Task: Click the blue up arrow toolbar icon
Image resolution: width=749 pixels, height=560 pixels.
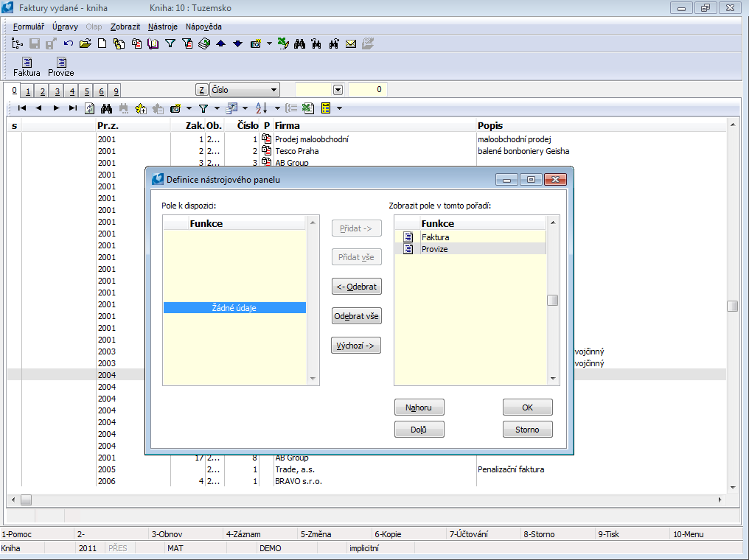Action: pos(220,43)
